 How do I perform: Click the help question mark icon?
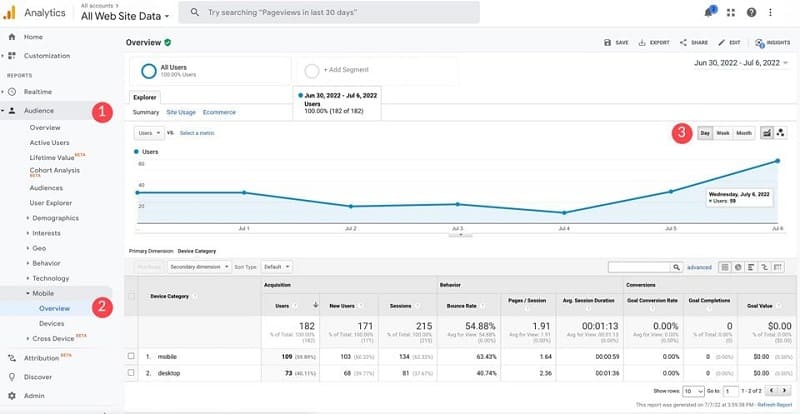tap(751, 12)
